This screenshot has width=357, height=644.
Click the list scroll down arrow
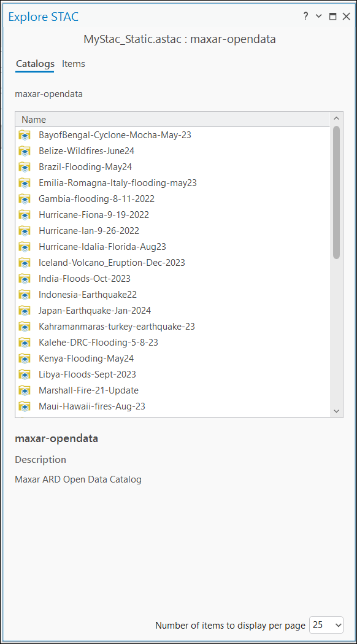337,411
